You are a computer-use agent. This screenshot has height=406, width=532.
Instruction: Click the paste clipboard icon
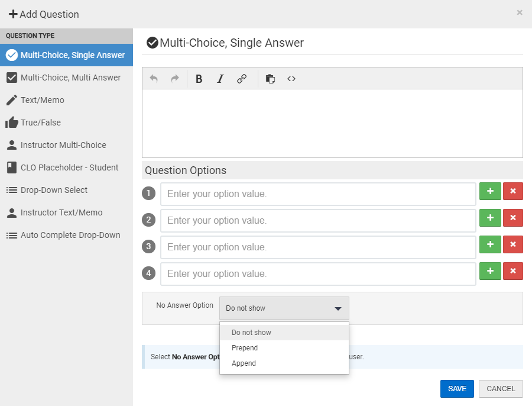point(270,79)
